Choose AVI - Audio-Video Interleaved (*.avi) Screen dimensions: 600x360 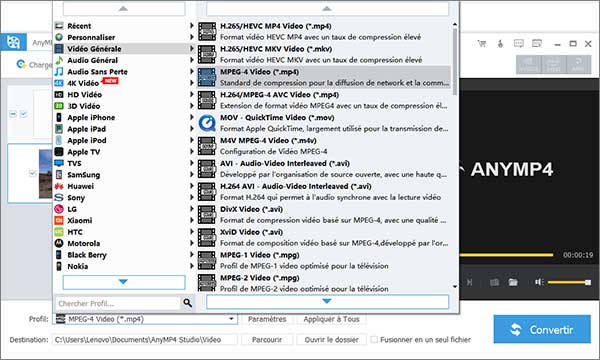(x=323, y=169)
